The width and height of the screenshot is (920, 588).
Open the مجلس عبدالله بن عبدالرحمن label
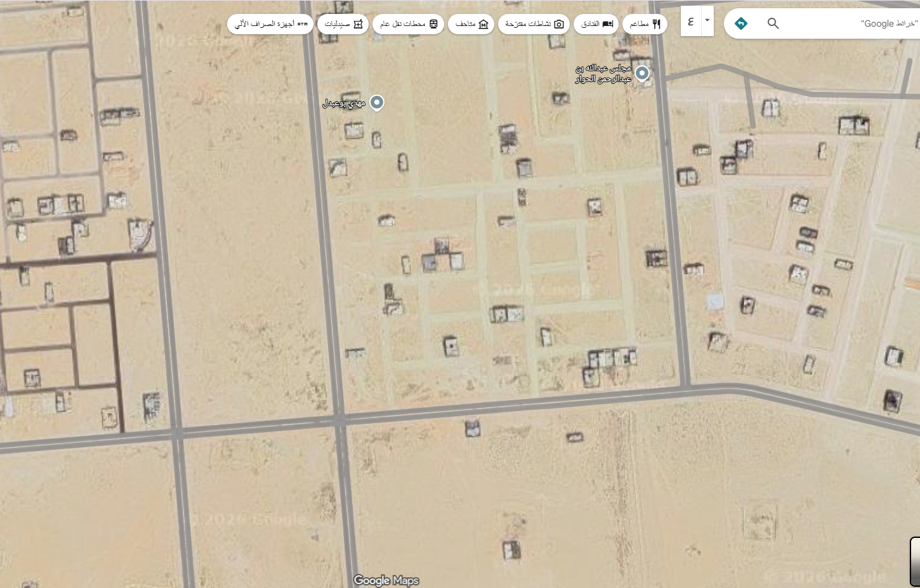603,74
